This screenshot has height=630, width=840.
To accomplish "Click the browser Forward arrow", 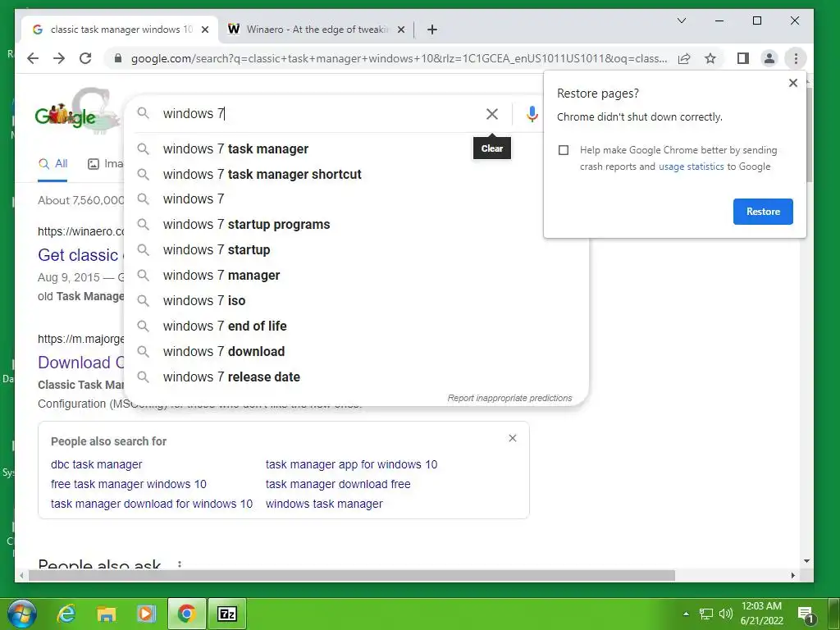I will pos(59,58).
